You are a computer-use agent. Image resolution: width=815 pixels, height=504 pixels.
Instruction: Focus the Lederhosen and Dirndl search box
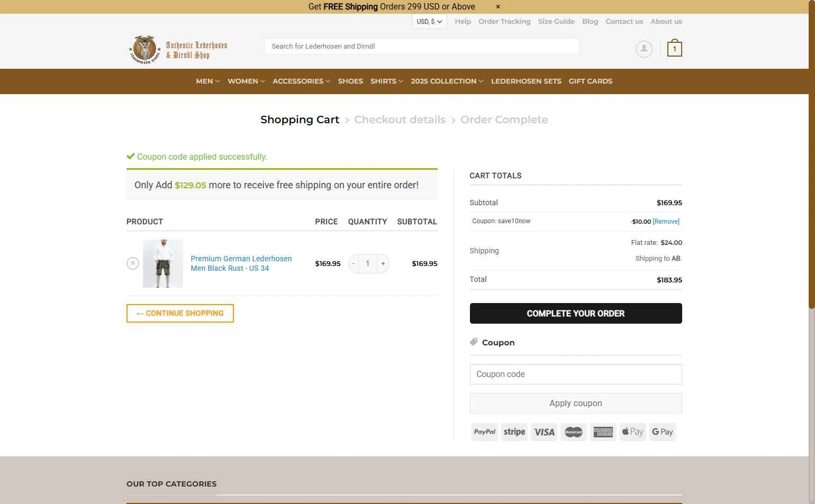pyautogui.click(x=422, y=46)
